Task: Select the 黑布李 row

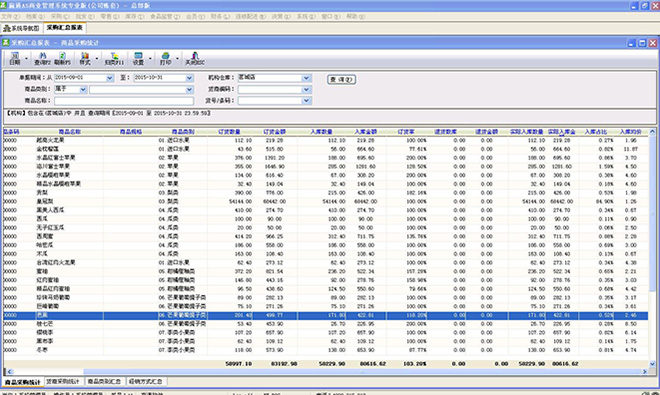Action: point(325,342)
